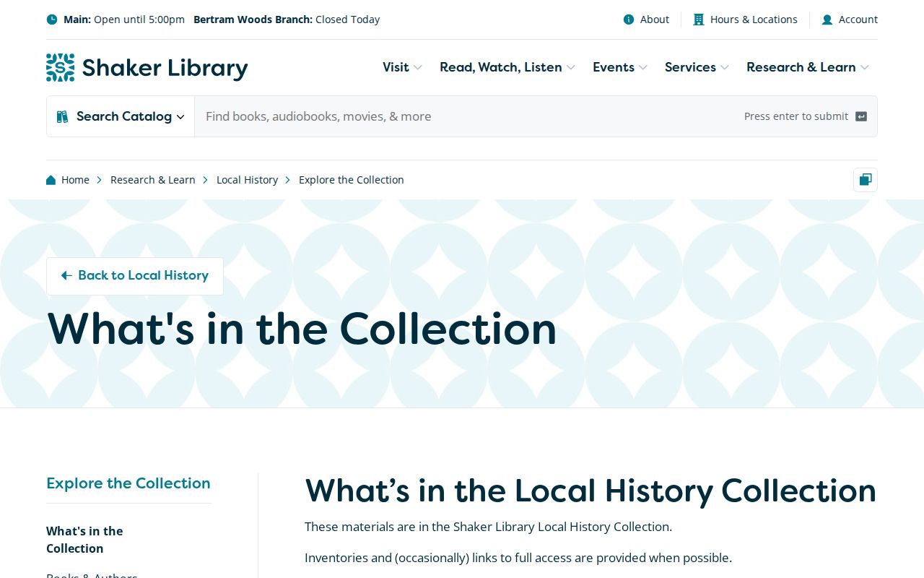Click Explore the Collection breadcrumb
The height and width of the screenshot is (578, 924).
(352, 180)
